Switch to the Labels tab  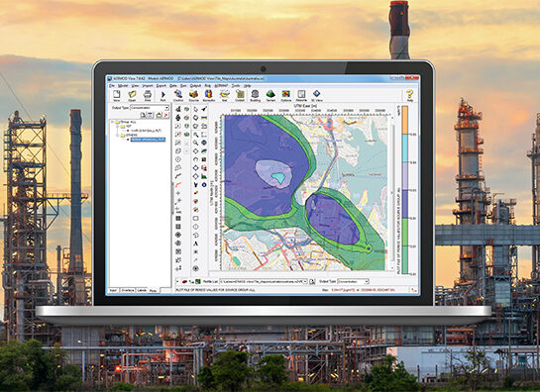point(142,290)
